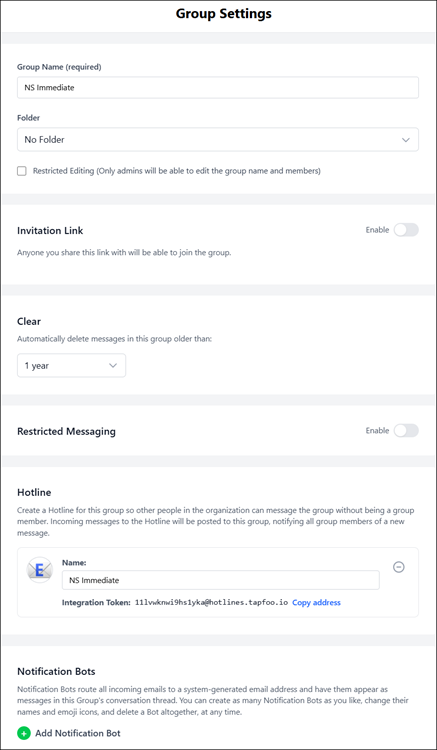Viewport: 437px width, 750px height.
Task: Turn on the Restricted Messaging toggle
Action: (406, 430)
